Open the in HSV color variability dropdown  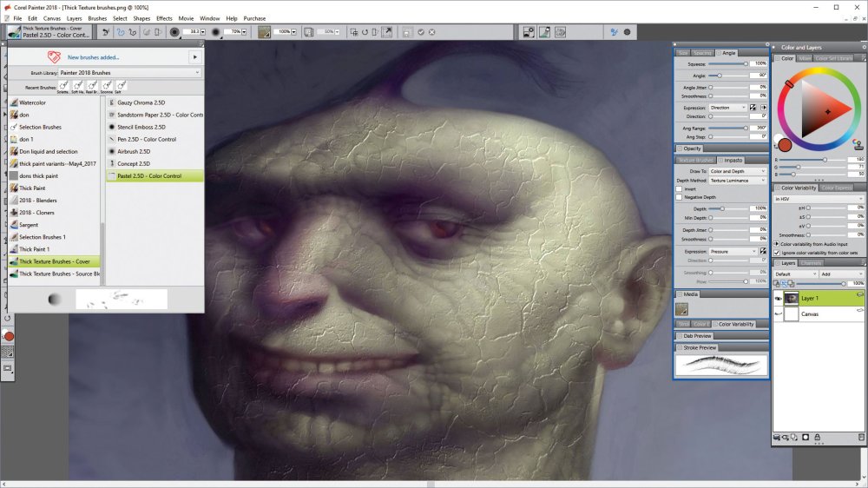tap(819, 199)
